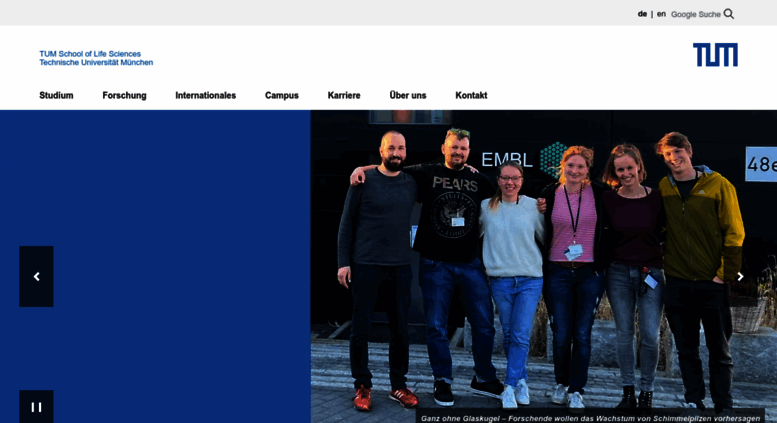The image size is (777, 423).
Task: Open the Über uns menu
Action: pyautogui.click(x=408, y=95)
